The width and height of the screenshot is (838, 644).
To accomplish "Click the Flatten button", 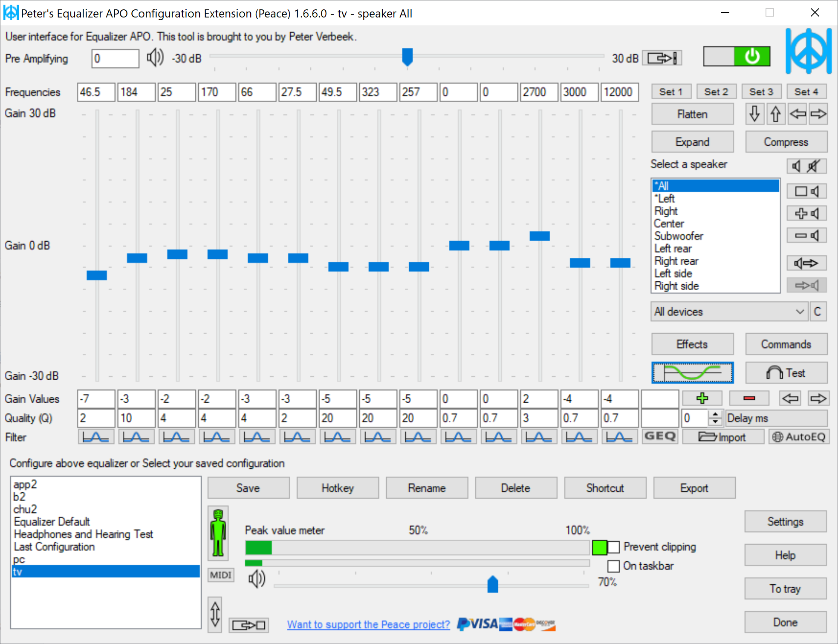I will (692, 114).
